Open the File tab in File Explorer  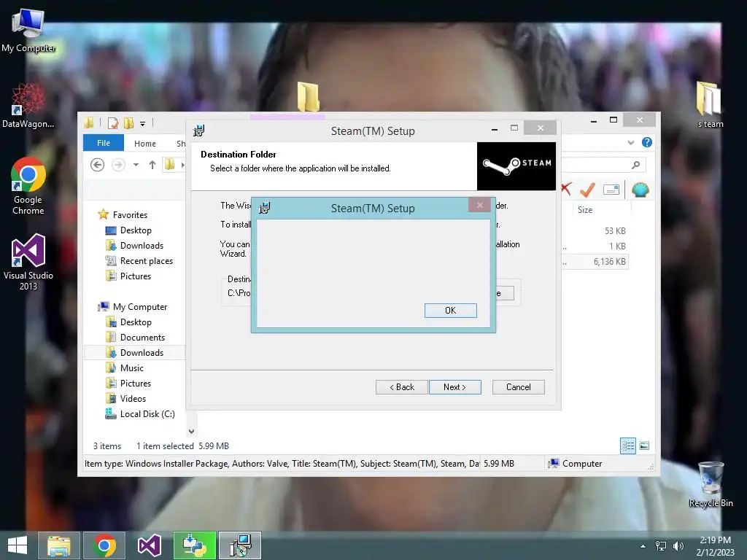(x=104, y=143)
